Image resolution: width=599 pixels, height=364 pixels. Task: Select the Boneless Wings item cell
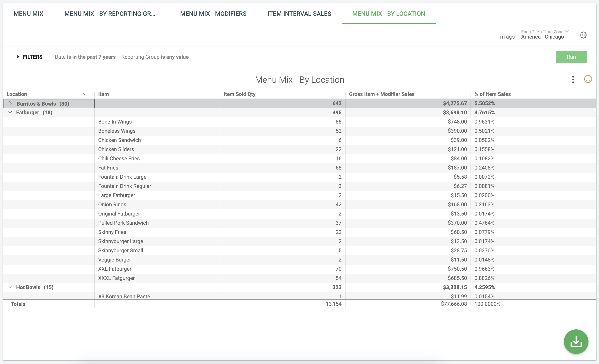click(x=117, y=131)
